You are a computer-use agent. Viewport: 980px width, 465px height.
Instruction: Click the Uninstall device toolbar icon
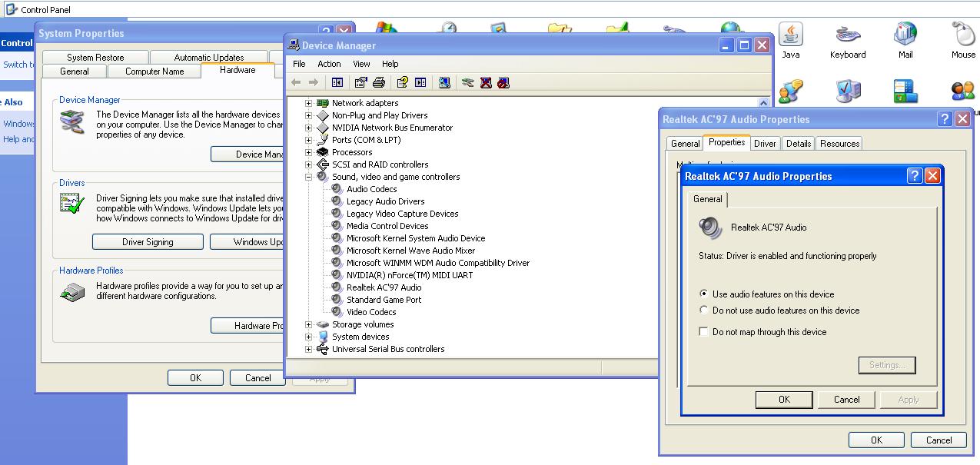click(x=486, y=82)
